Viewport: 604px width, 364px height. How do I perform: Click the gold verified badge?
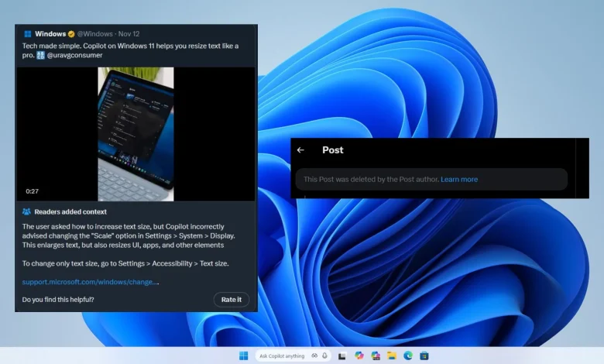coord(71,34)
